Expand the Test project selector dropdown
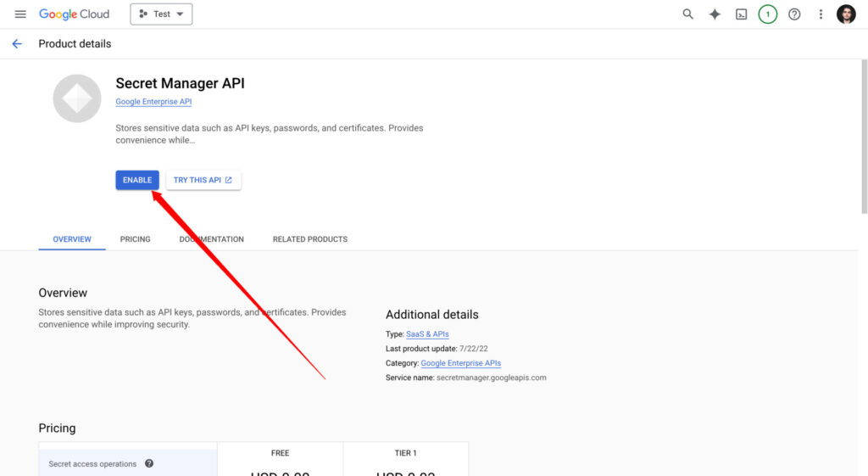The height and width of the screenshot is (476, 868). click(161, 14)
